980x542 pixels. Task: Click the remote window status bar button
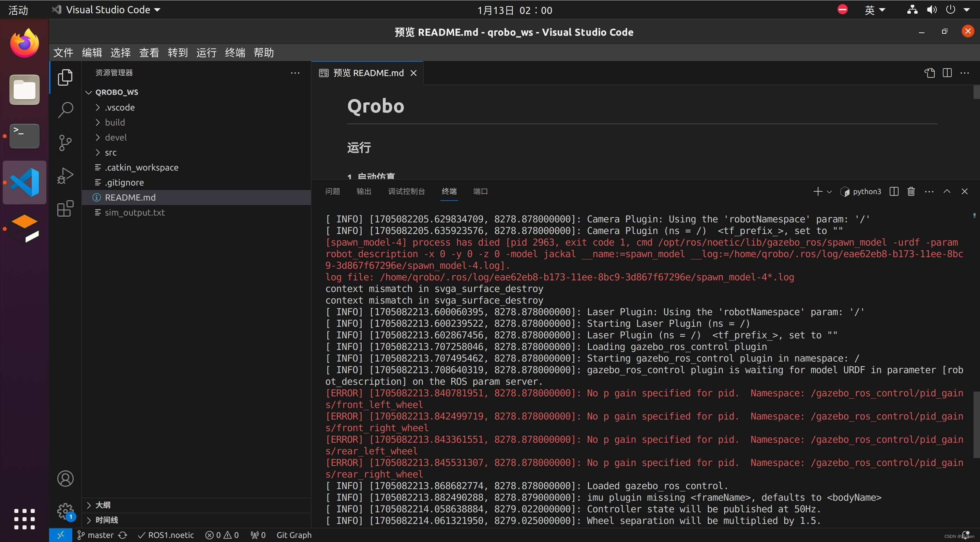60,535
